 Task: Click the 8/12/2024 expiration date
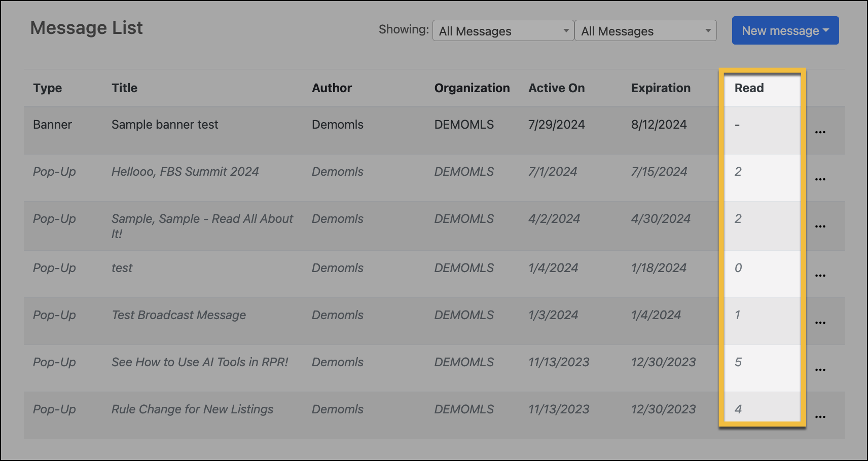[x=659, y=125]
